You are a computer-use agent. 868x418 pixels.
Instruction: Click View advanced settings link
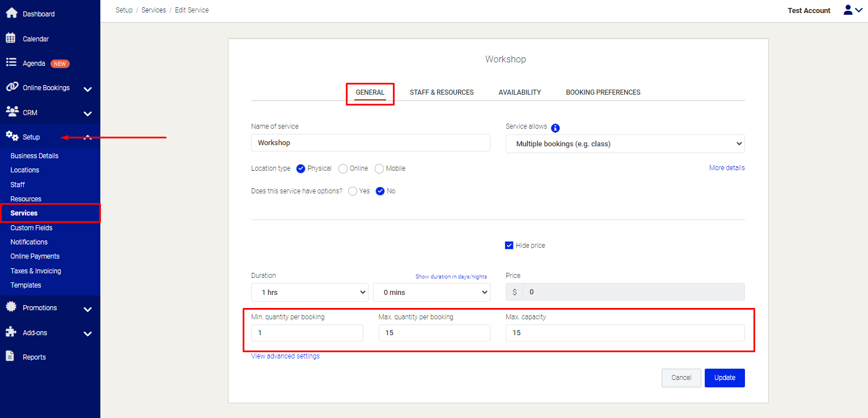click(285, 356)
